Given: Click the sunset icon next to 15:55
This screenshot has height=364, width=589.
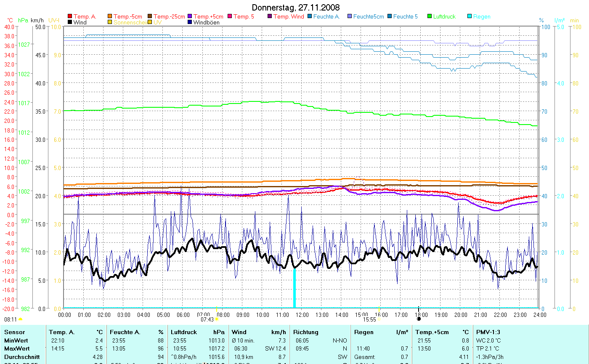Looking at the screenshot, I should click(379, 319).
